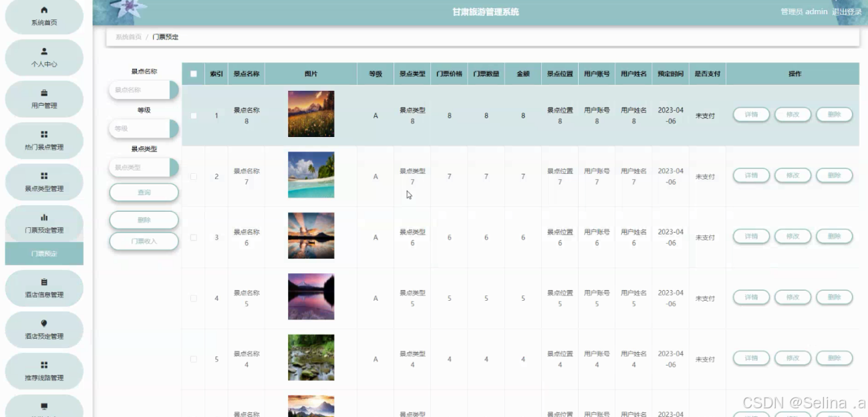
Task: Click 修改 for row 景点名称4
Action: (x=792, y=358)
